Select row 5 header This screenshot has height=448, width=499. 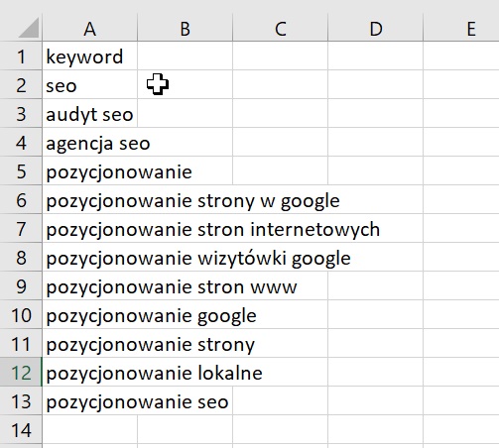21,170
